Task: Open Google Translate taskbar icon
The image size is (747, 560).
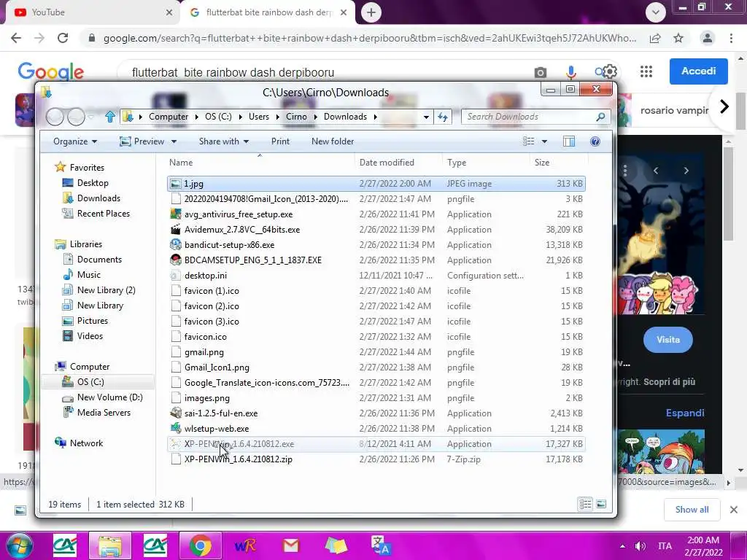Action: click(381, 545)
